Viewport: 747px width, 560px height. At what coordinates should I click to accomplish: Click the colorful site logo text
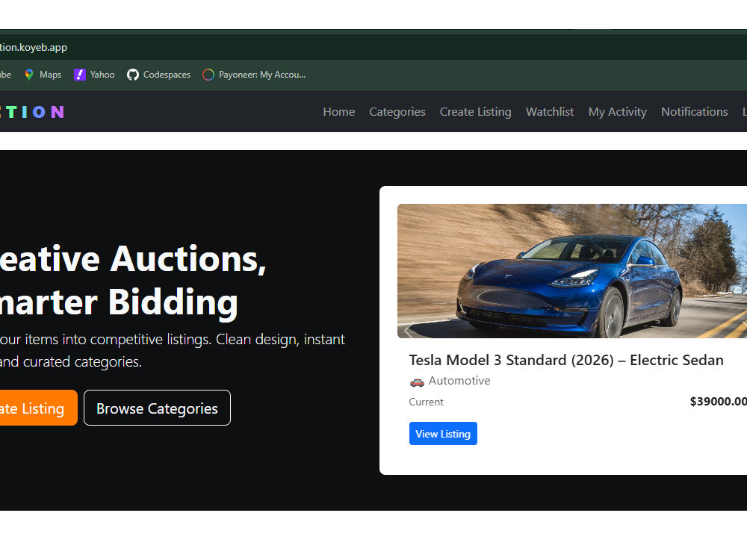(x=32, y=112)
